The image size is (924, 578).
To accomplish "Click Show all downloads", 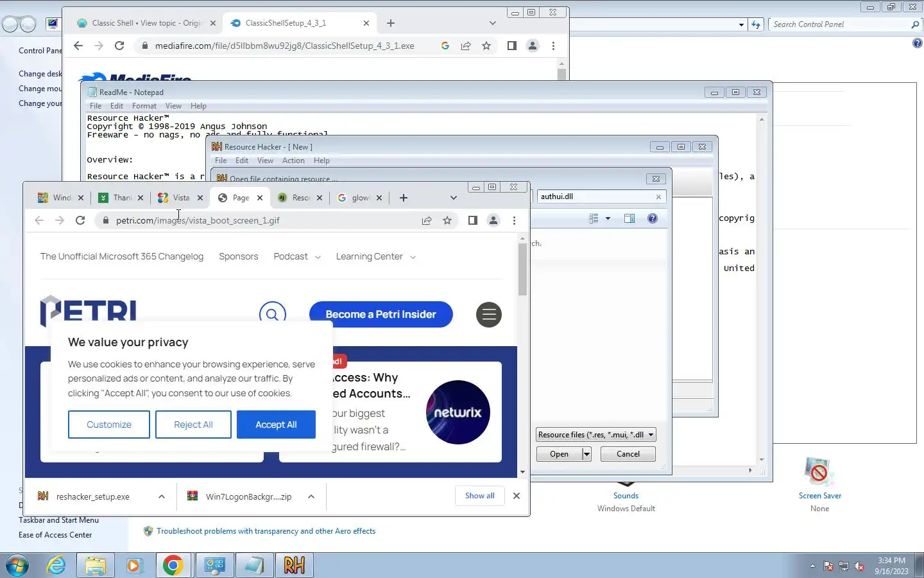I will click(x=480, y=496).
